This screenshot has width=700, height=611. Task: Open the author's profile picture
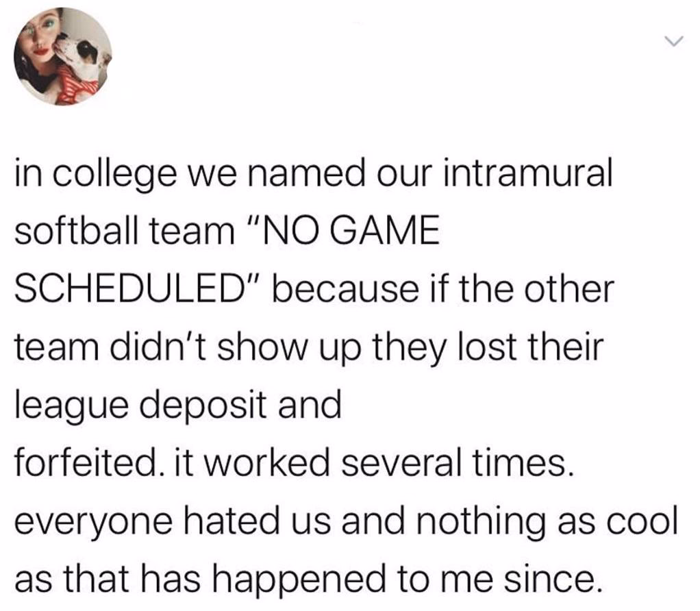tap(63, 56)
